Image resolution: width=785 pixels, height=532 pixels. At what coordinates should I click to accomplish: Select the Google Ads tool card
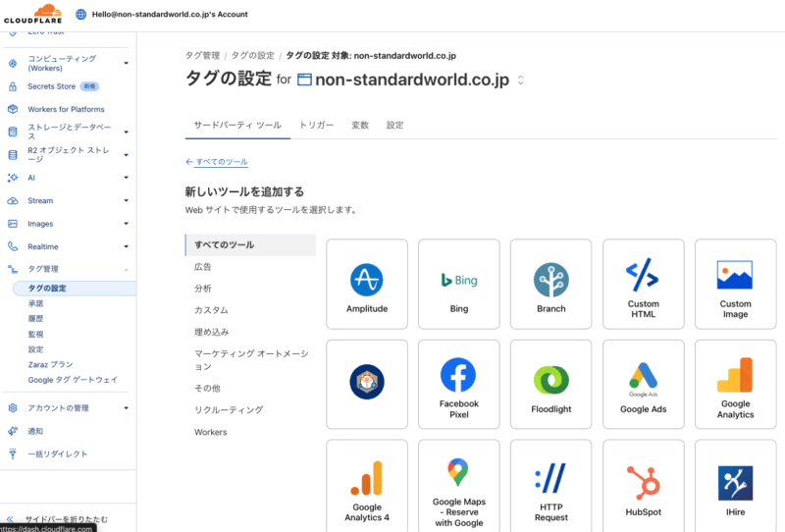tap(644, 384)
